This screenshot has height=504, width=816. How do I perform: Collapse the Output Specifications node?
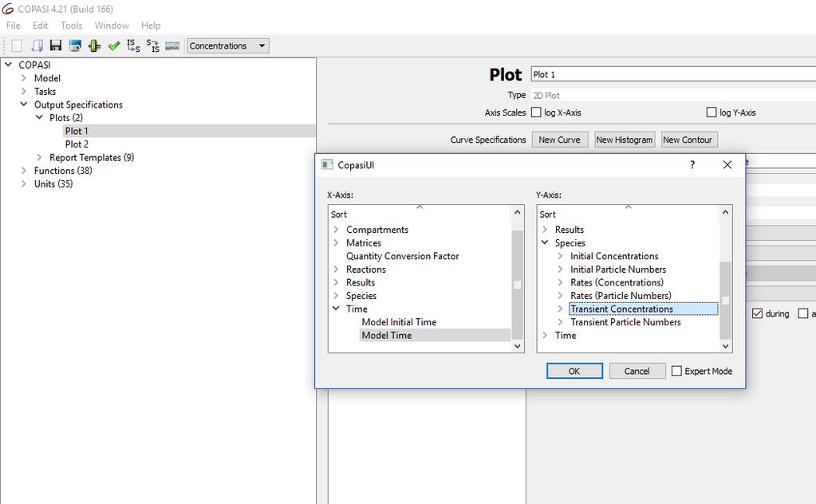(23, 104)
